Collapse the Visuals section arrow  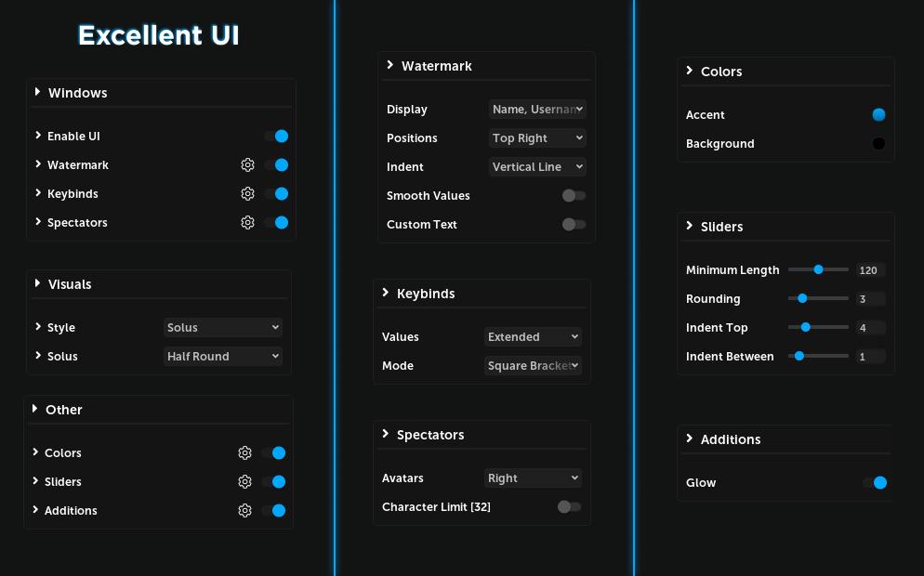point(37,284)
